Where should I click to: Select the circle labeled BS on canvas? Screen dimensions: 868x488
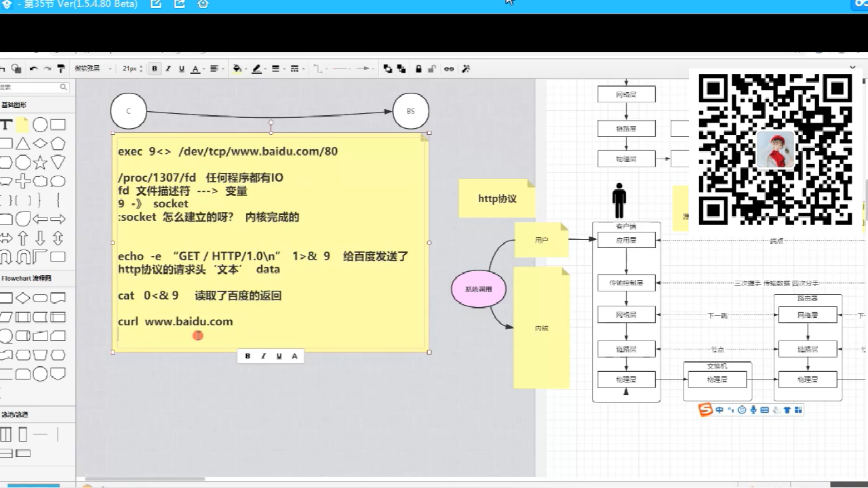coord(411,110)
